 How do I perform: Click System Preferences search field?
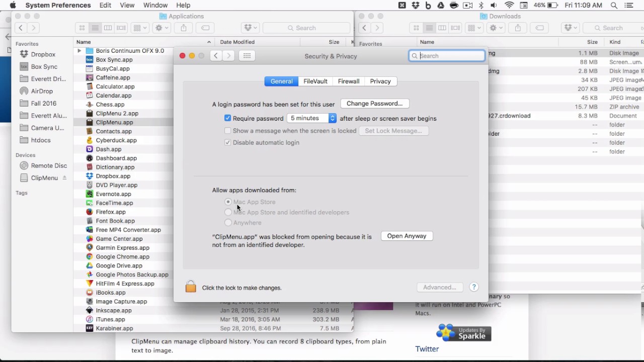point(447,56)
